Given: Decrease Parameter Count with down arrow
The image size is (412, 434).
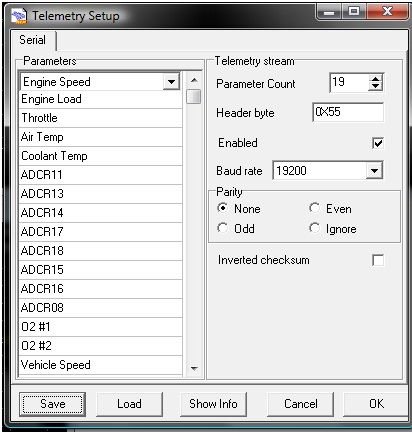Looking at the screenshot, I should pos(376,86).
